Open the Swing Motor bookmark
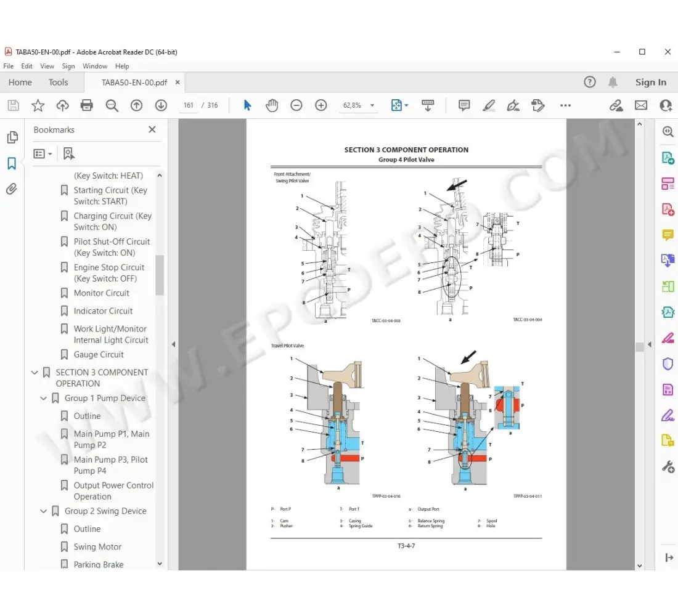Viewport: 678px width, 616px height. click(x=97, y=546)
